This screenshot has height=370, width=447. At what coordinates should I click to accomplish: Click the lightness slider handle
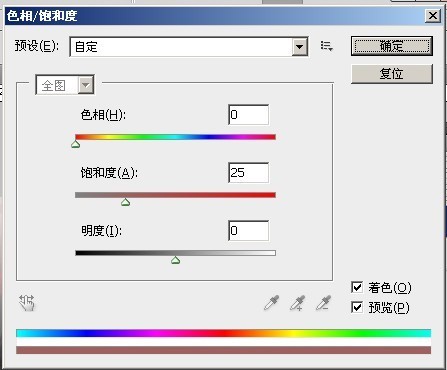coord(176,260)
